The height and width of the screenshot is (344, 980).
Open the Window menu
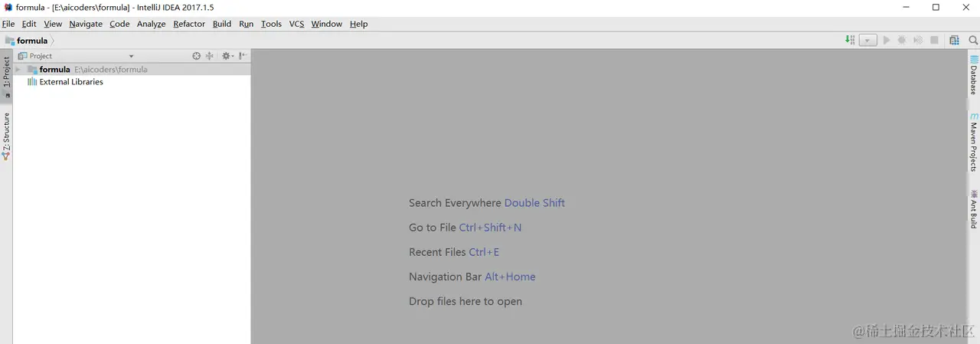pos(327,24)
